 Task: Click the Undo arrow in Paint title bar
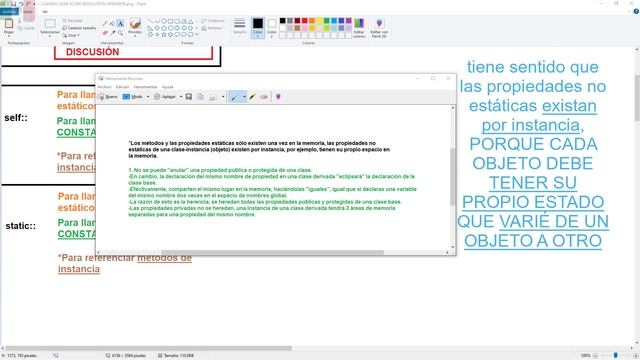click(x=21, y=4)
